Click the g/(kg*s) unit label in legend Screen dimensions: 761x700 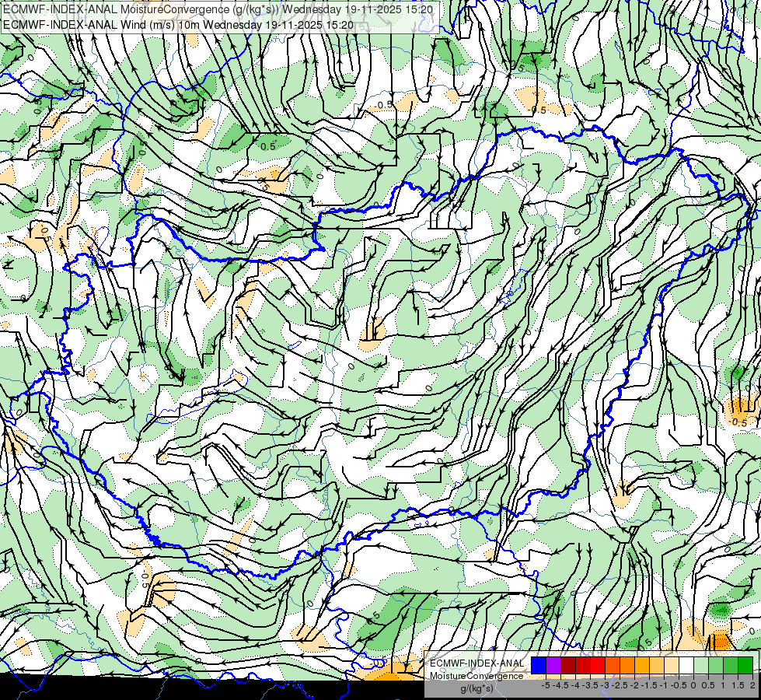(x=476, y=689)
